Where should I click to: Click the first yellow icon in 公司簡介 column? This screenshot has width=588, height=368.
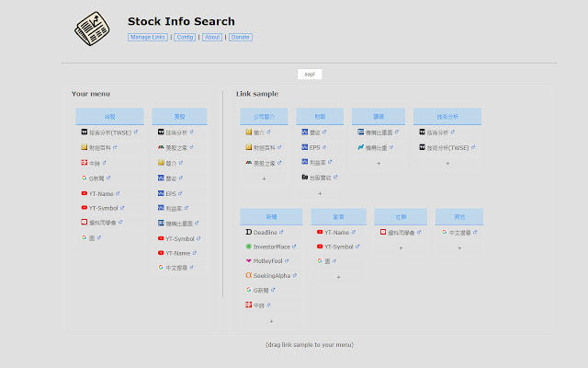249,132
